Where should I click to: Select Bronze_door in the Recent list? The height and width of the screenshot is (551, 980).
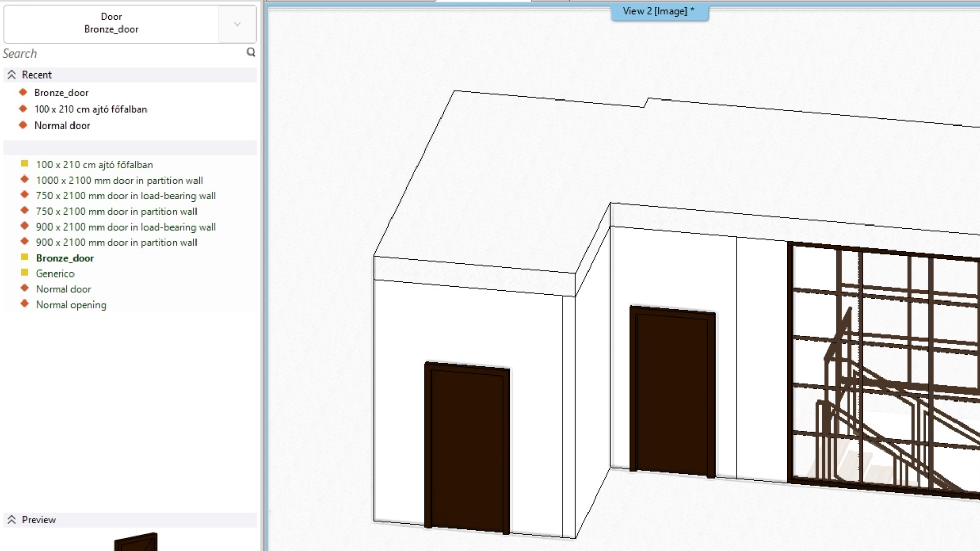tap(61, 93)
